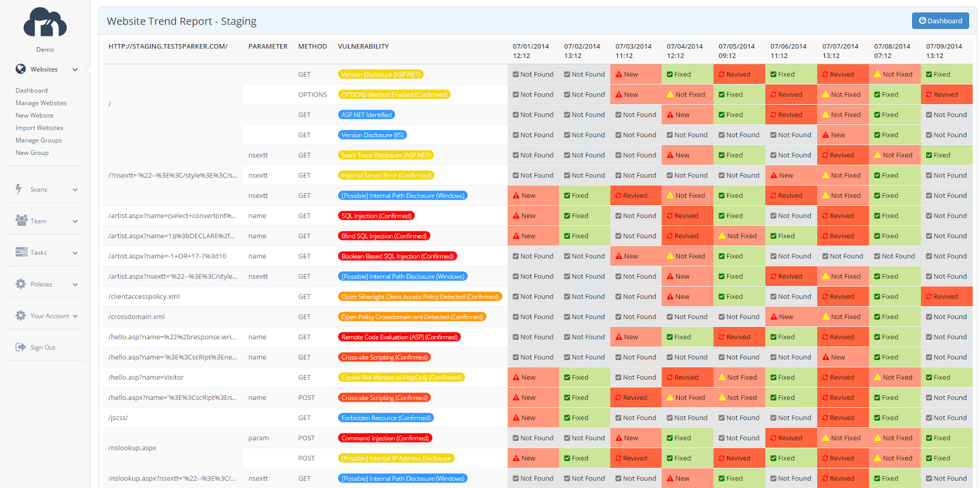Click the Tasks list icon
Screen dimensions: 980x488
[x=21, y=252]
